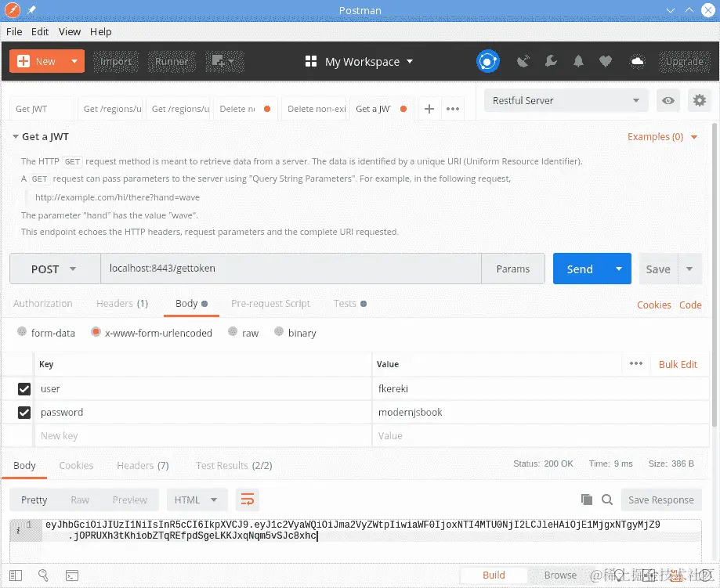Viewport: 720px width, 588px height.
Task: Uncheck the user parameter checkbox
Action: pos(24,389)
